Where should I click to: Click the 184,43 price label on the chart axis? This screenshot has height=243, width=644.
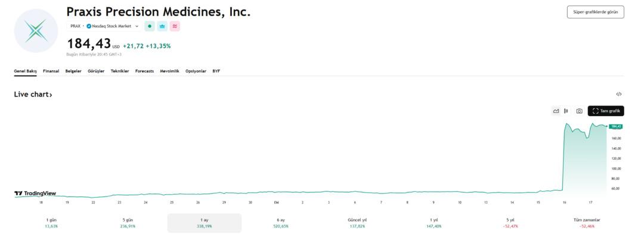615,126
